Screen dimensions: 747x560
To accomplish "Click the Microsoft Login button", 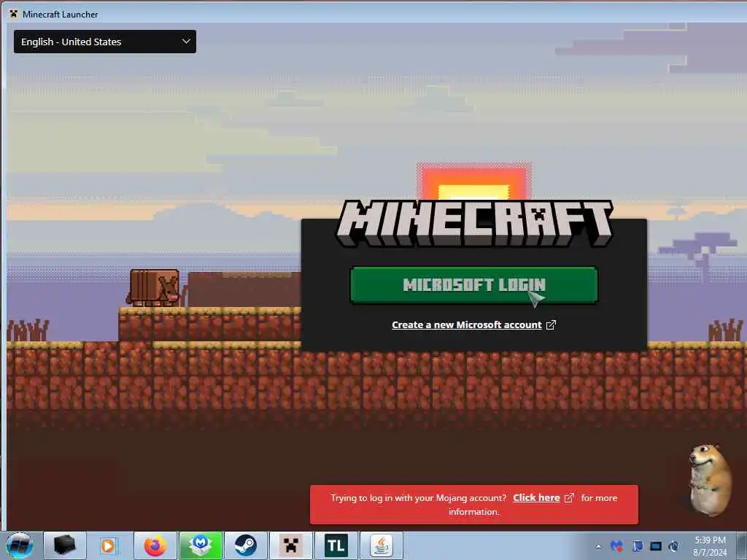I will [474, 285].
